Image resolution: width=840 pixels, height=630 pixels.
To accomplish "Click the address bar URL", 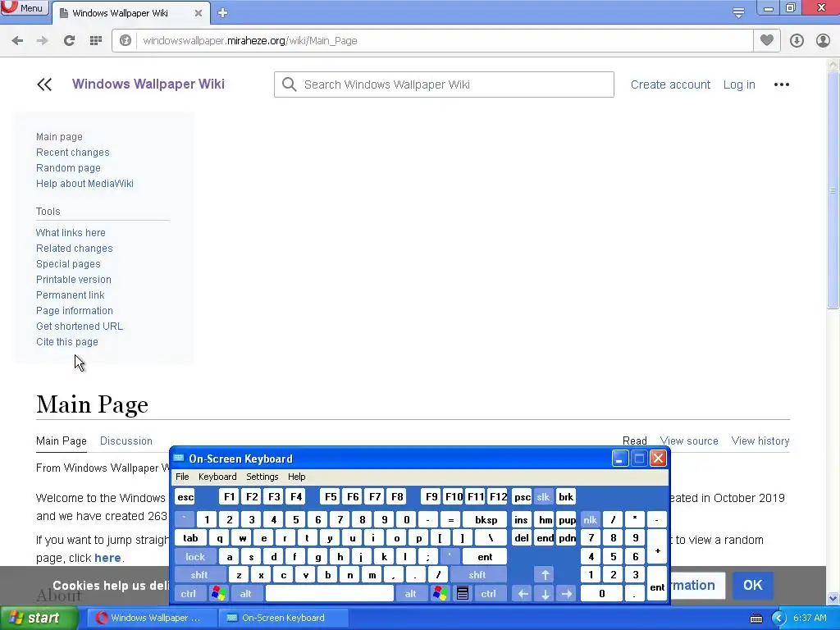I will click(250, 41).
